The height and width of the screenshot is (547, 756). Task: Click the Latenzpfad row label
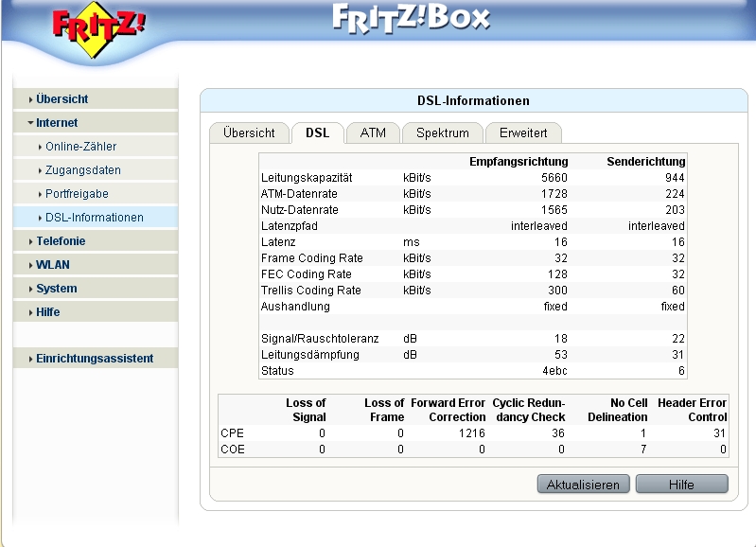coord(290,226)
